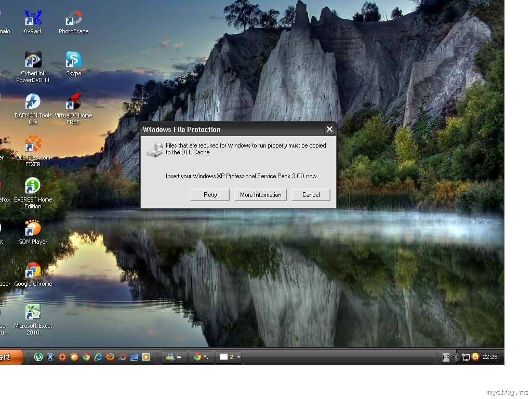Launch Chrome from quick launch bar
This screenshot has height=399, width=532.
click(86, 357)
